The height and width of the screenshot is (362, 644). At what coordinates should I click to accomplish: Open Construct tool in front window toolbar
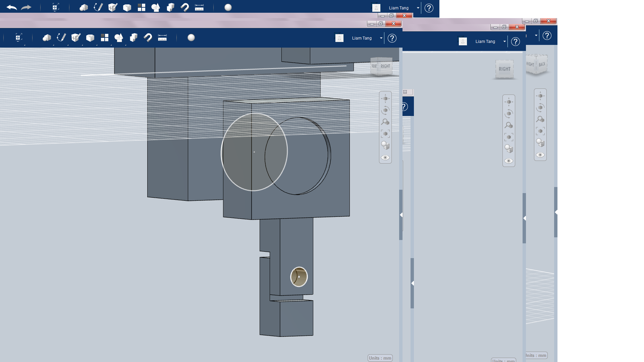[76, 38]
